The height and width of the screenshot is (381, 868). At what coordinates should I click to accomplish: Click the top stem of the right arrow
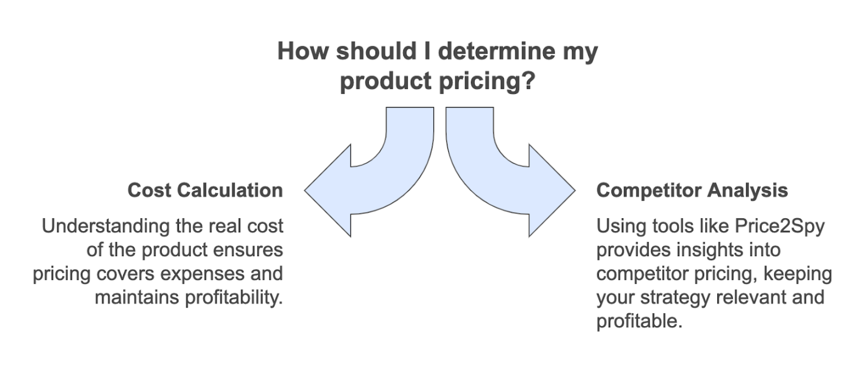(x=470, y=122)
